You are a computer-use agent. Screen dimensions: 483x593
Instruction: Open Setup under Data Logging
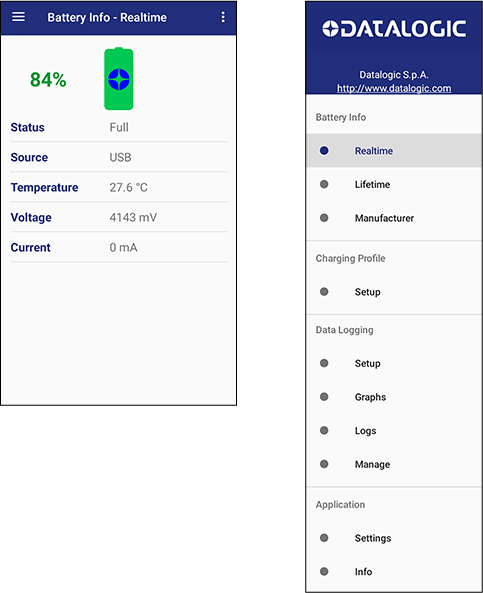(394, 363)
